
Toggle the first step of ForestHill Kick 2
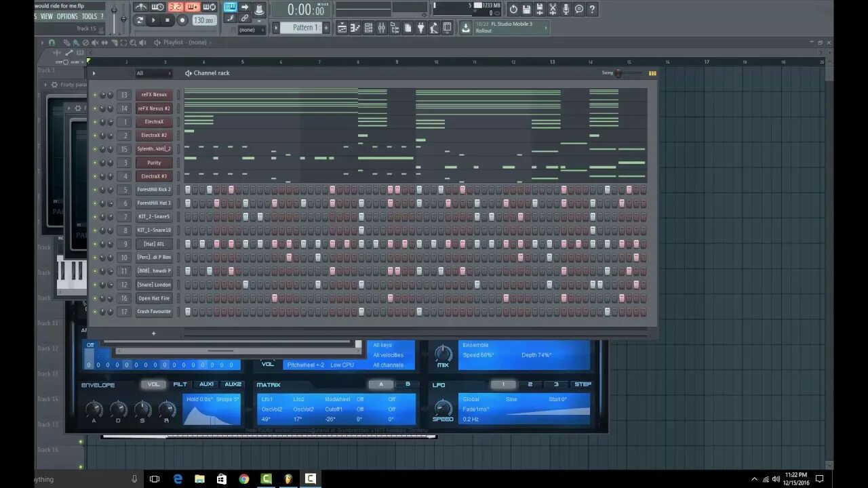click(x=188, y=190)
